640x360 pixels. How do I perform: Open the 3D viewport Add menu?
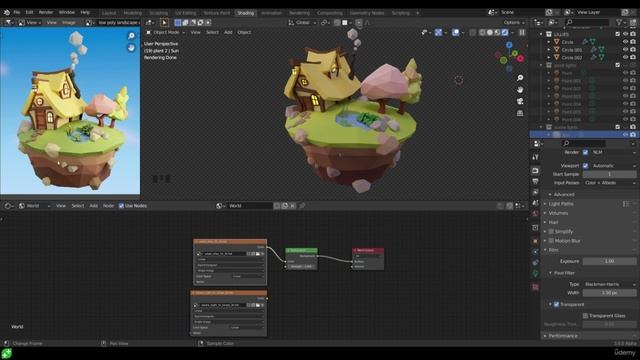[228, 32]
